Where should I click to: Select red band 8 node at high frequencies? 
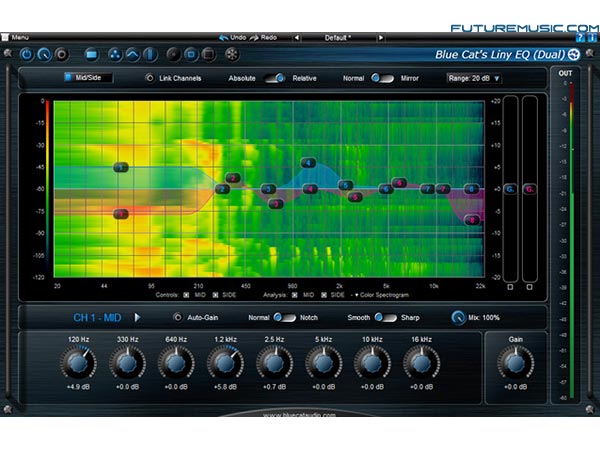472,220
